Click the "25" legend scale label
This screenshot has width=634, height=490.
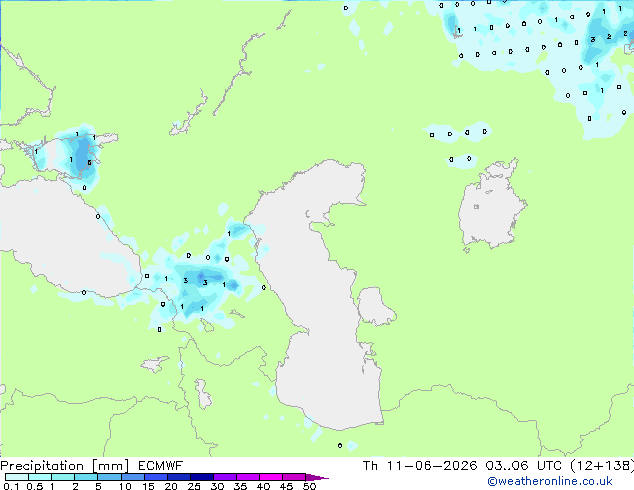tap(194, 486)
